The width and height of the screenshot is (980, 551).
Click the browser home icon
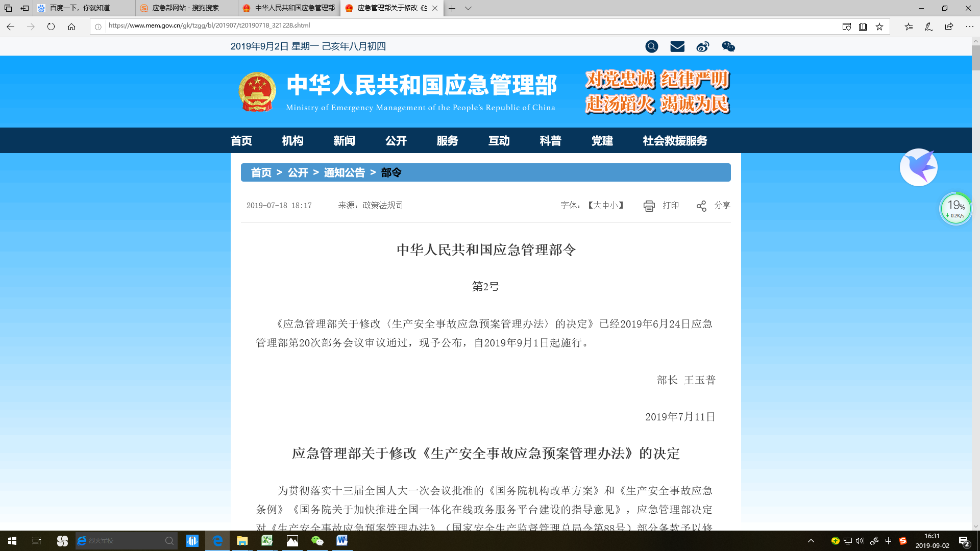[70, 27]
